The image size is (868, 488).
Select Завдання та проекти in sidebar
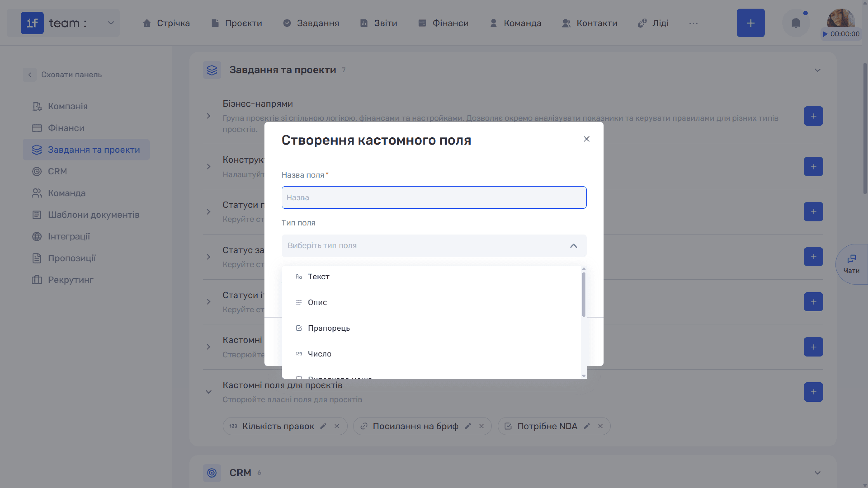tap(86, 150)
